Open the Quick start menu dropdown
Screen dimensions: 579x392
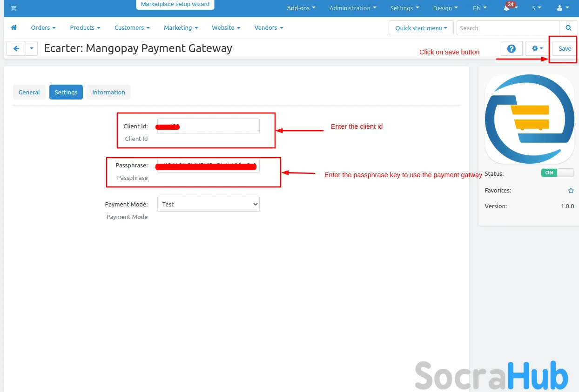tap(421, 28)
